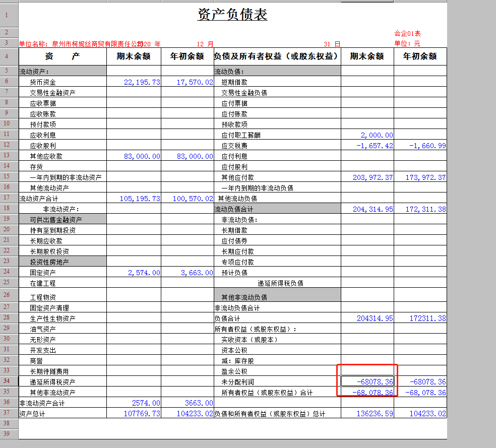Select 货币资金 期末余额 cell 22,195.73
The width and height of the screenshot is (496, 448).
[x=134, y=82]
